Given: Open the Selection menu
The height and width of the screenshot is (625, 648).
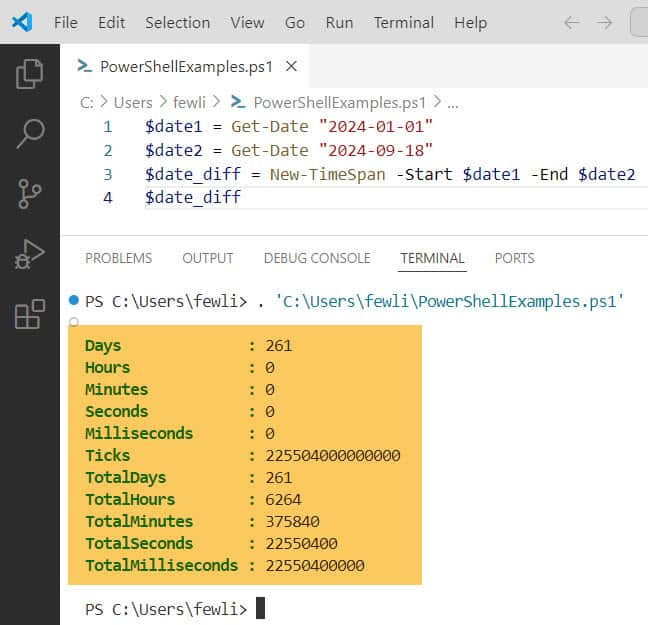Looking at the screenshot, I should [x=177, y=23].
